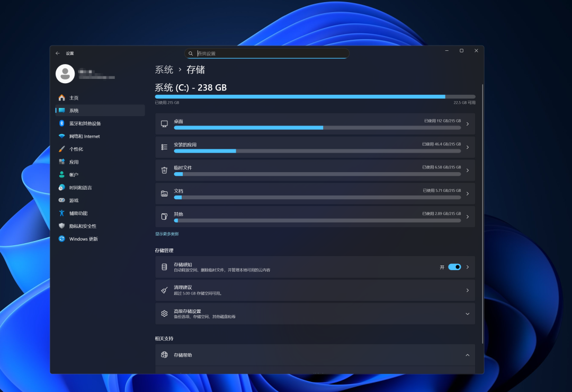Click the search magnifier icon
Screen dimensions: 572x392
click(x=191, y=54)
